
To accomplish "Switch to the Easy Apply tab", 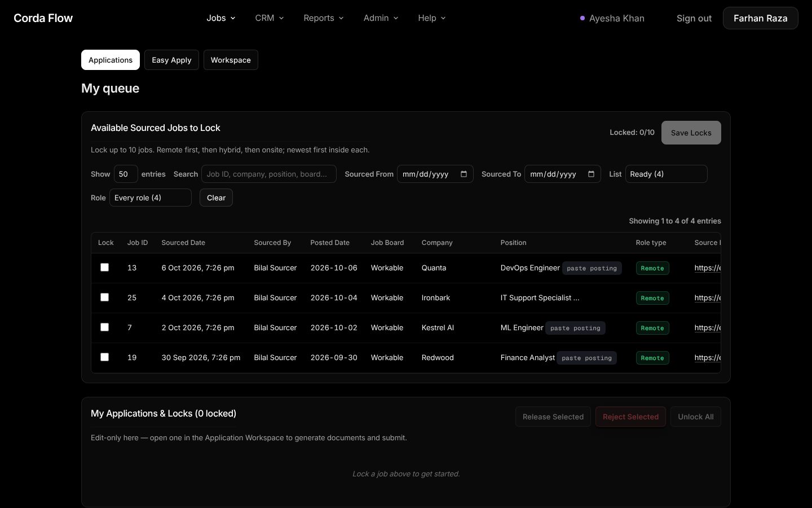I will click(171, 60).
